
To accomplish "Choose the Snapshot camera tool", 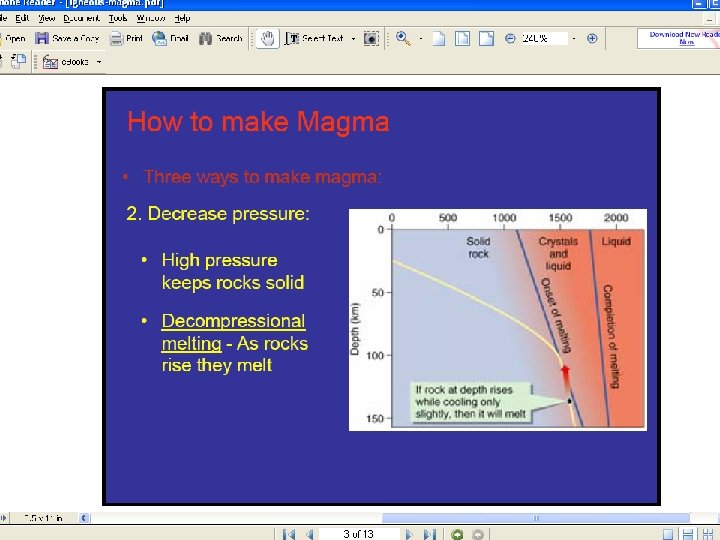I will click(371, 39).
